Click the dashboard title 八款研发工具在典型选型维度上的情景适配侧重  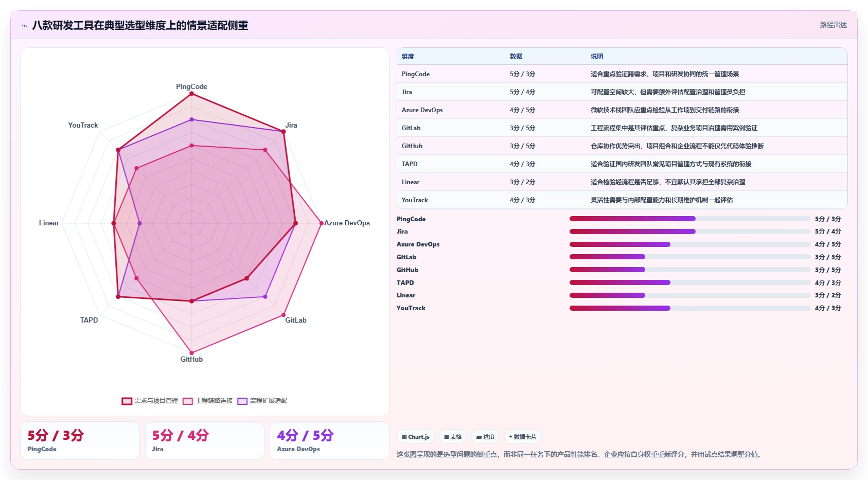point(140,25)
